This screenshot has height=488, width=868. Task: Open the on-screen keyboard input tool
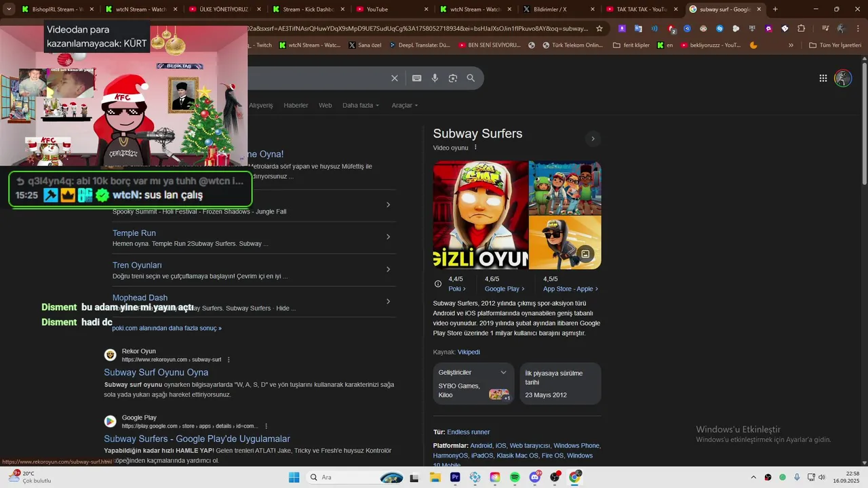point(417,78)
